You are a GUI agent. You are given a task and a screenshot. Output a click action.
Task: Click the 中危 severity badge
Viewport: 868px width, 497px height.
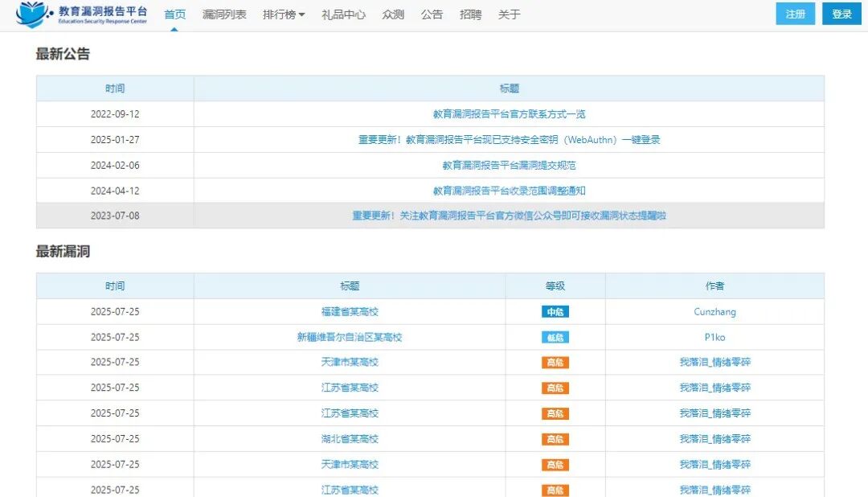click(554, 311)
